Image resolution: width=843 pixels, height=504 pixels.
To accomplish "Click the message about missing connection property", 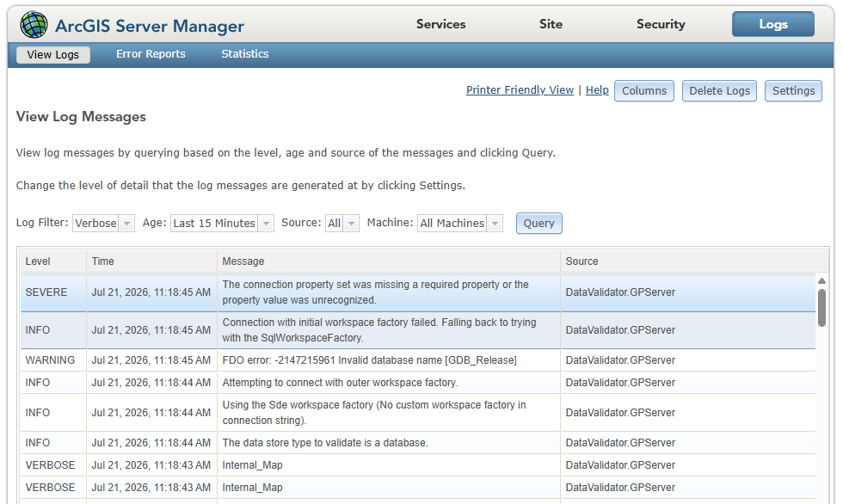I will pyautogui.click(x=375, y=292).
